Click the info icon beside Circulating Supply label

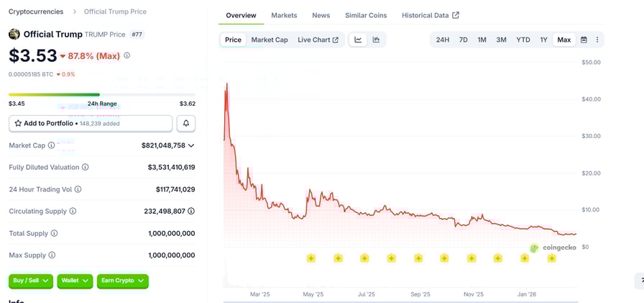click(73, 212)
